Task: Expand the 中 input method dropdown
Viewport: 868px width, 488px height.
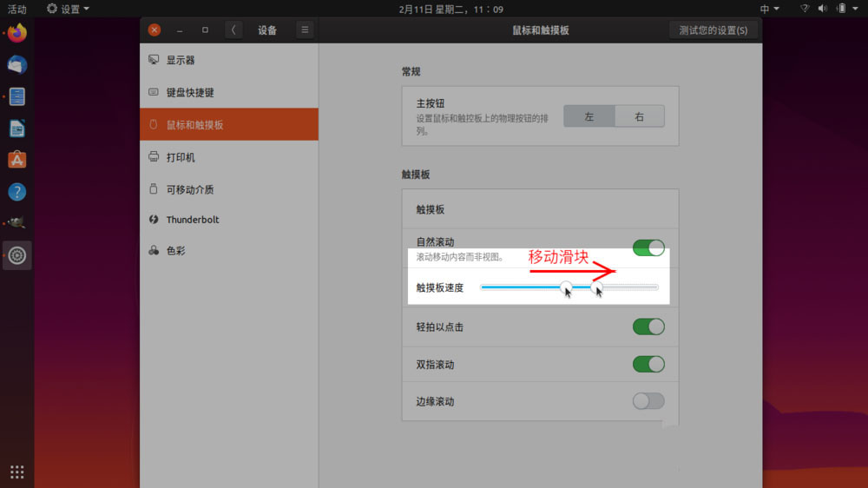Action: (x=769, y=9)
